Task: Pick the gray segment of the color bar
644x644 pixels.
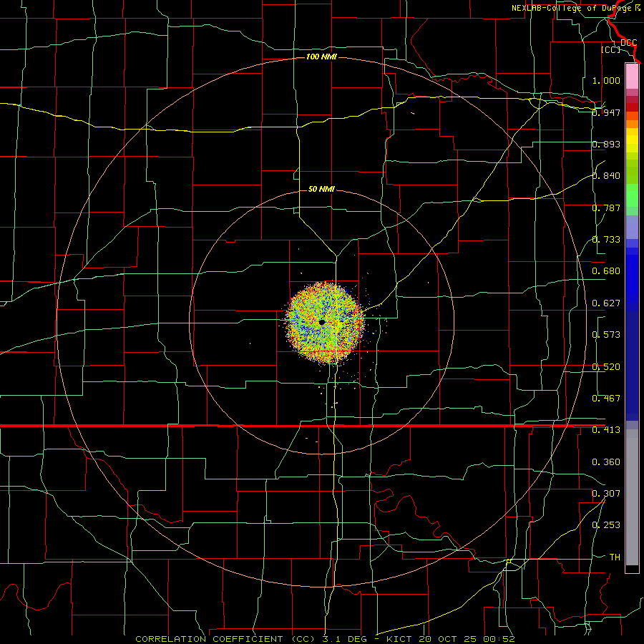Action: tap(632, 497)
